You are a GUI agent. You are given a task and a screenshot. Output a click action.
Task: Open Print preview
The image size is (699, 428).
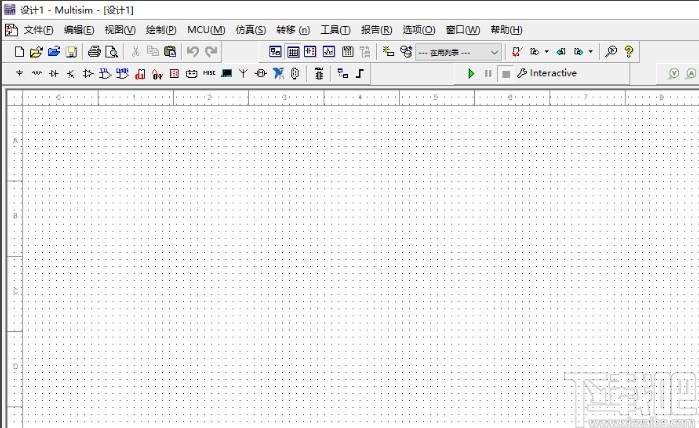tap(111, 52)
